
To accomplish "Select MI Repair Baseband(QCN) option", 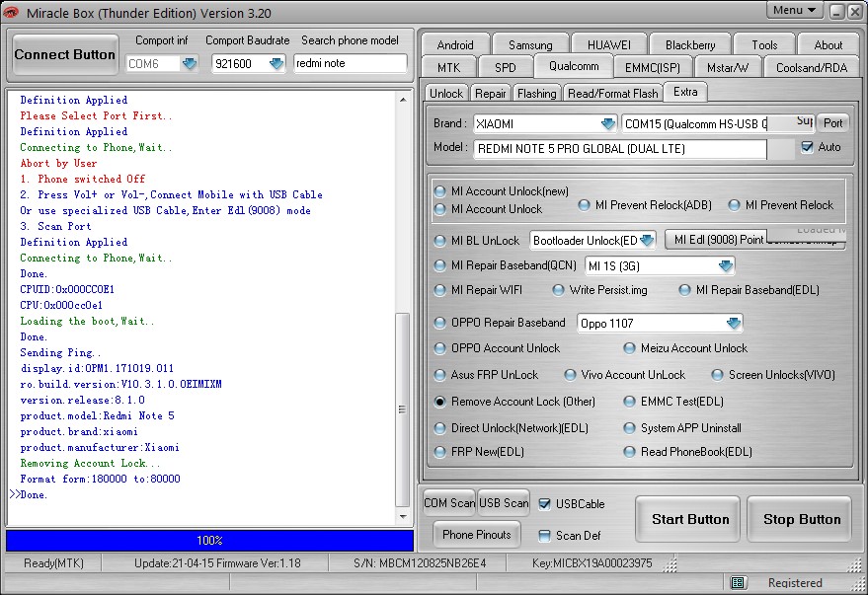I will click(x=440, y=265).
